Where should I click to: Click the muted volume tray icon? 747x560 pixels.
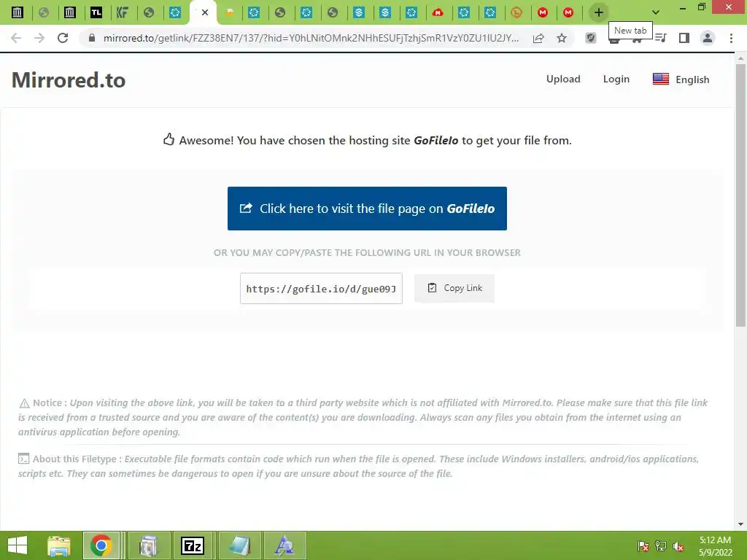[678, 546]
